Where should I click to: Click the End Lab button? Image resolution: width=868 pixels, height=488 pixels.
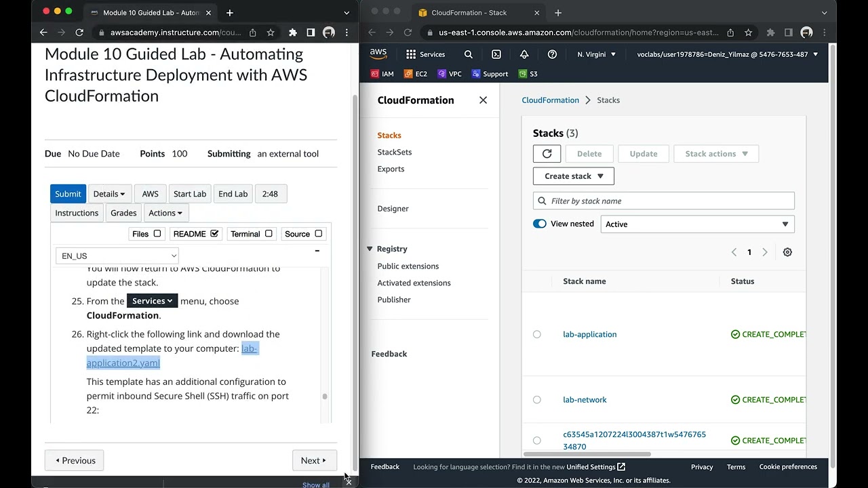[x=233, y=194]
